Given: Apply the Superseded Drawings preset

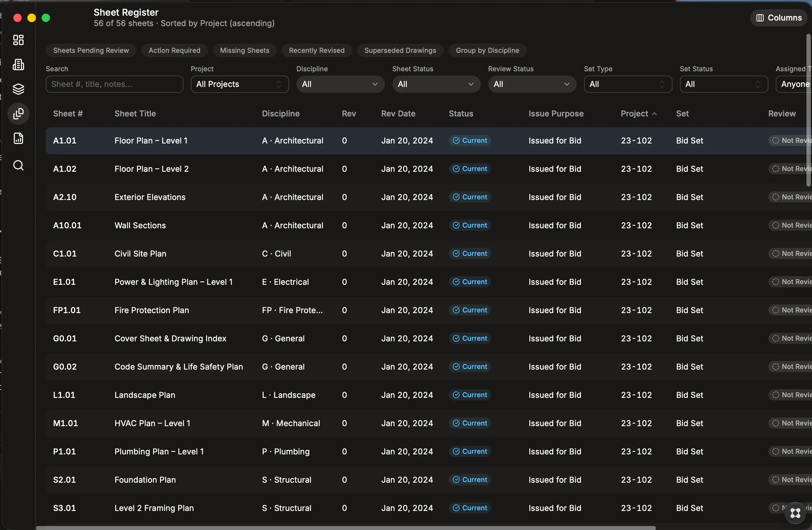Looking at the screenshot, I should pos(400,50).
